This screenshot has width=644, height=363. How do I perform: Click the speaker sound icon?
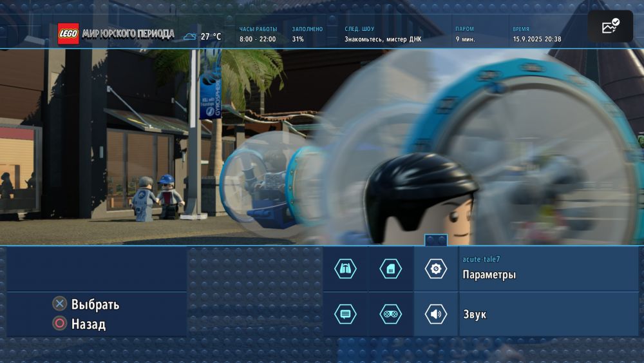click(x=436, y=314)
